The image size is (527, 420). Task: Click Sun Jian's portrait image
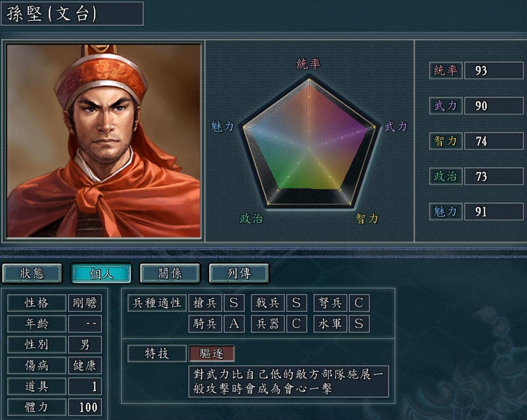pyautogui.click(x=103, y=141)
